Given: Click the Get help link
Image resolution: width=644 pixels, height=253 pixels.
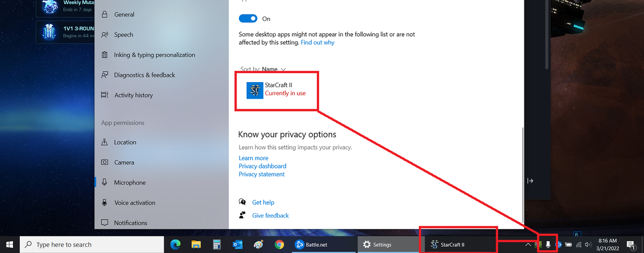Looking at the screenshot, I should pyautogui.click(x=263, y=203).
